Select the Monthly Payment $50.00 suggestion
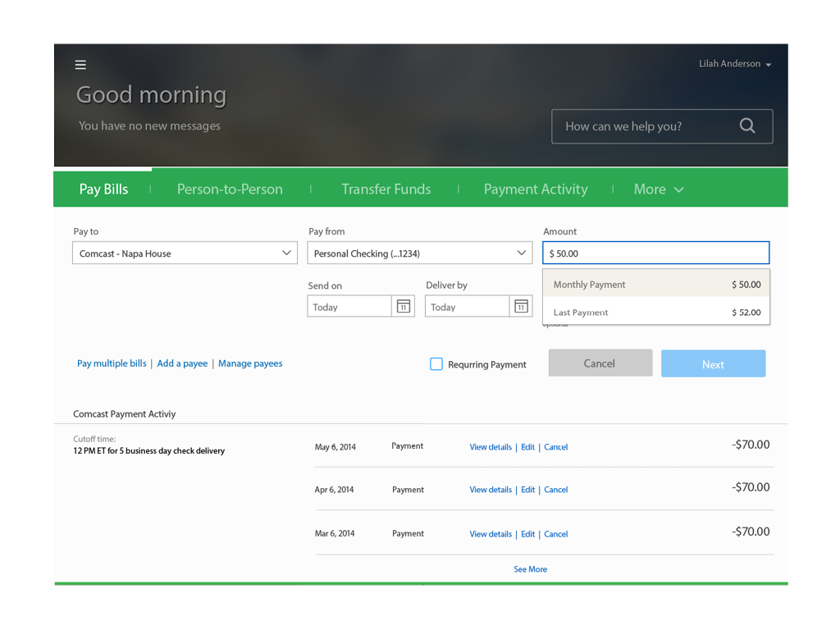The width and height of the screenshot is (840, 630). pos(656,284)
